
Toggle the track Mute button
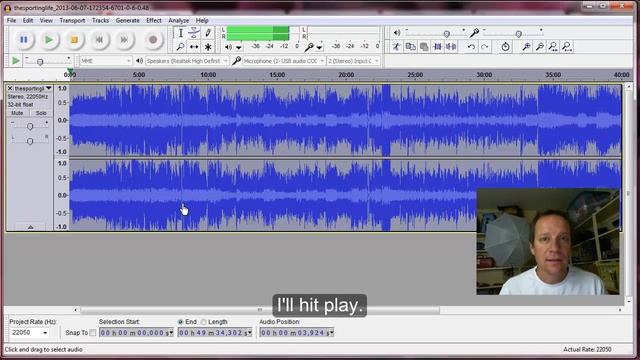tap(17, 113)
